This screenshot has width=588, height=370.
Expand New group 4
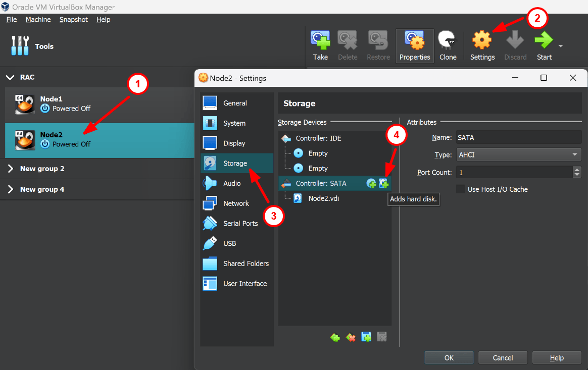tap(10, 189)
